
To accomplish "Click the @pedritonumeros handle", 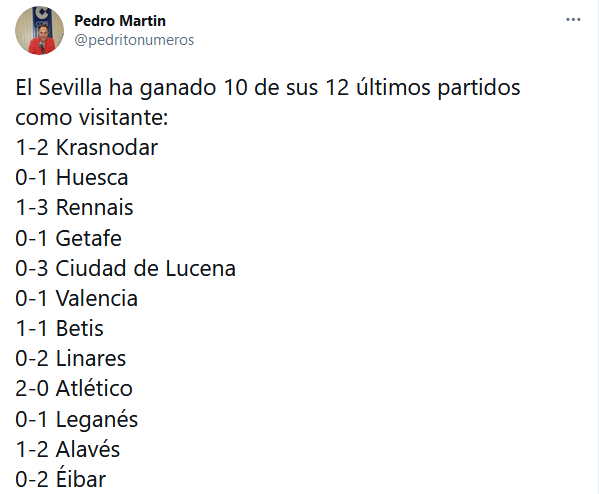I will [134, 40].
